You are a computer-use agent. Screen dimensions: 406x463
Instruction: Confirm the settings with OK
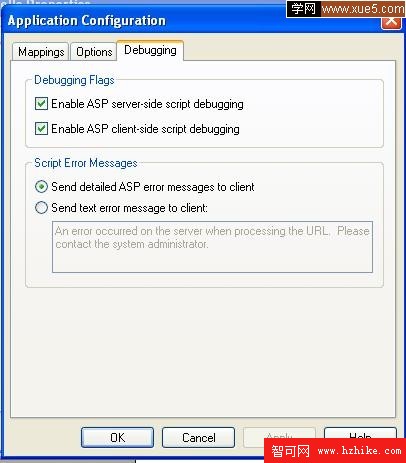point(117,437)
